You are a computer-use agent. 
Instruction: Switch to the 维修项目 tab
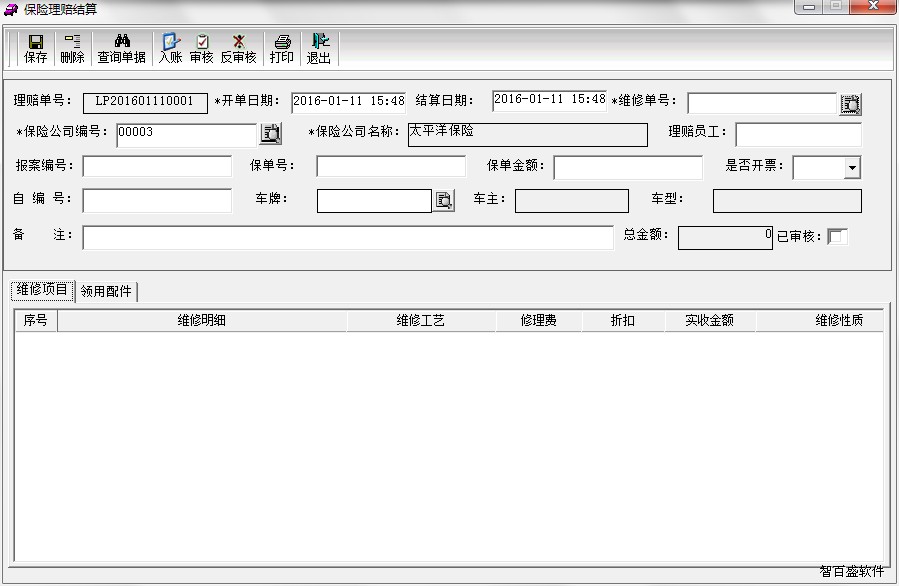point(42,290)
